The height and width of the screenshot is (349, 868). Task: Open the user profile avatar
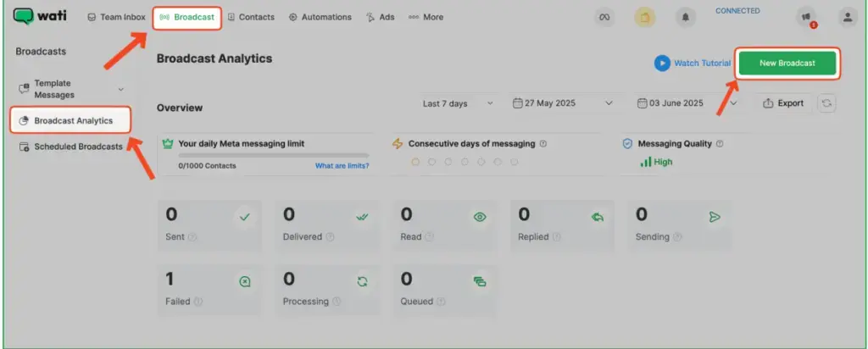point(847,18)
